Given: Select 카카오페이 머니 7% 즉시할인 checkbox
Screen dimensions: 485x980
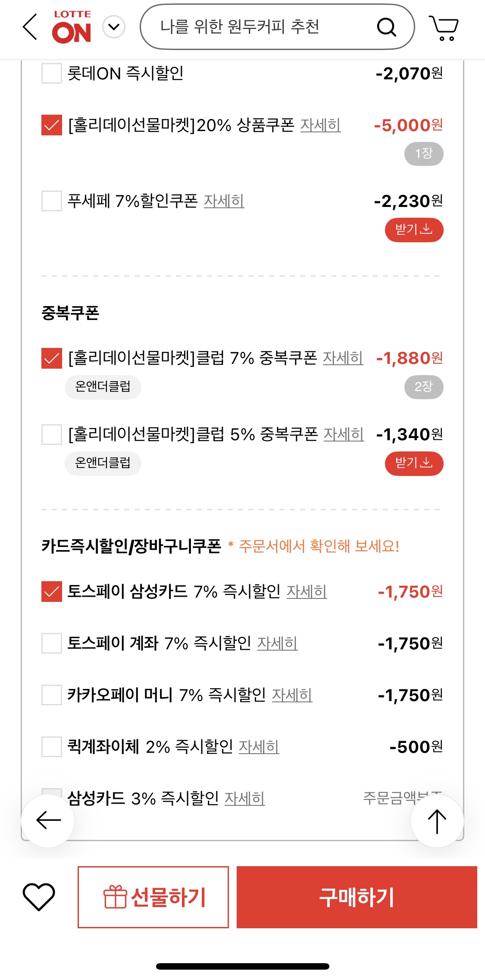Looking at the screenshot, I should point(52,695).
